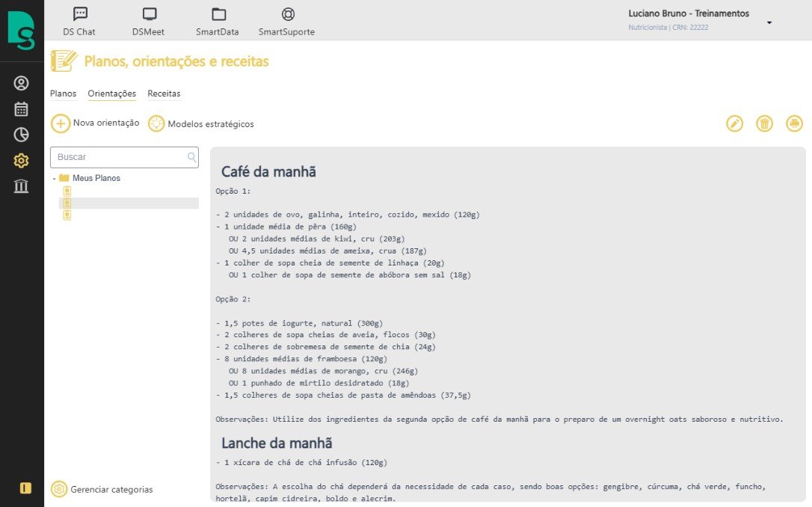Open the DS Chat icon
812x507 pixels.
click(x=80, y=14)
